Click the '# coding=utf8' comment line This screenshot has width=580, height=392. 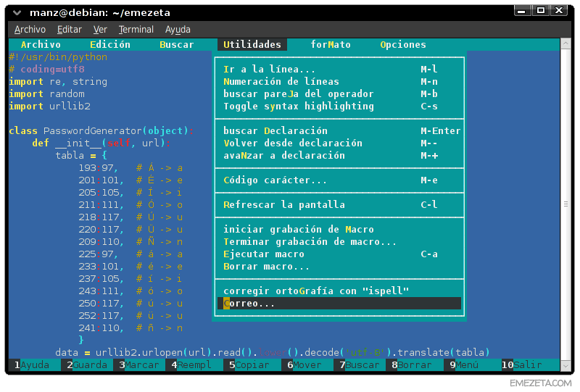[46, 69]
